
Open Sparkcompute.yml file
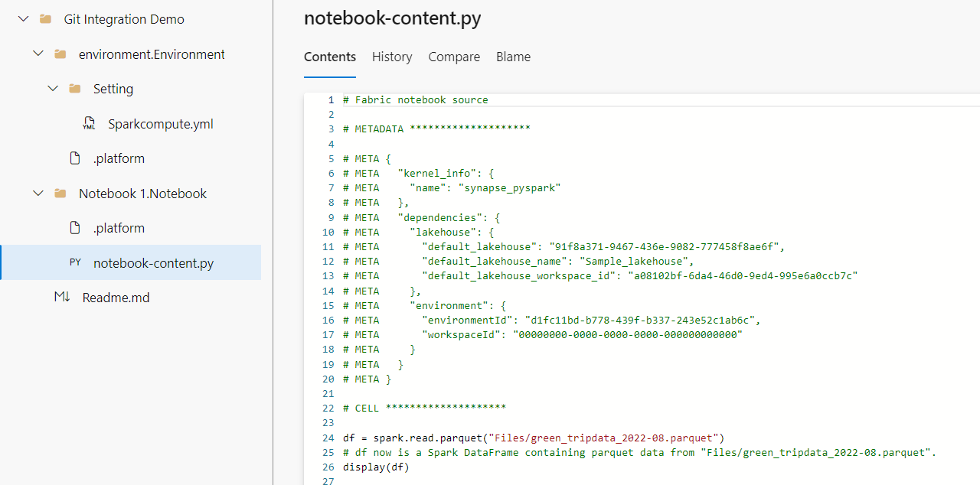point(161,124)
